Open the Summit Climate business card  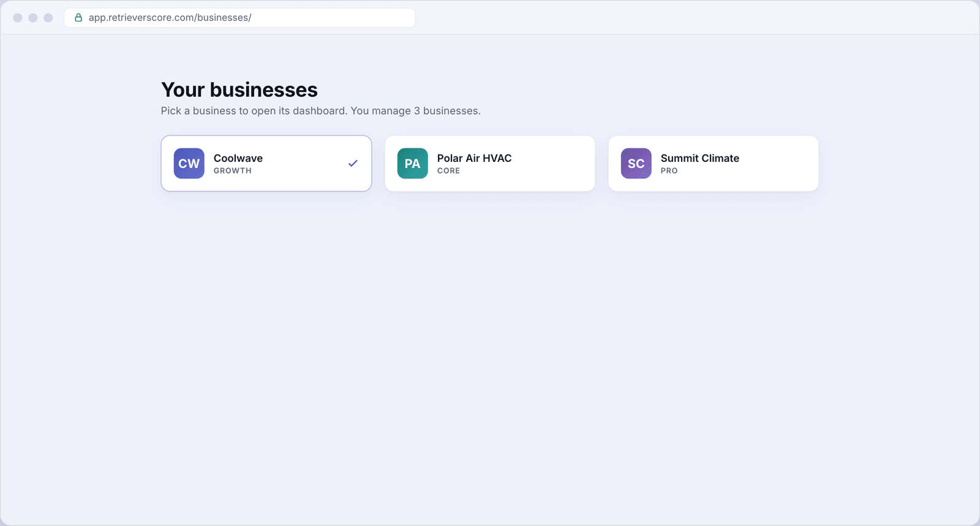(714, 164)
